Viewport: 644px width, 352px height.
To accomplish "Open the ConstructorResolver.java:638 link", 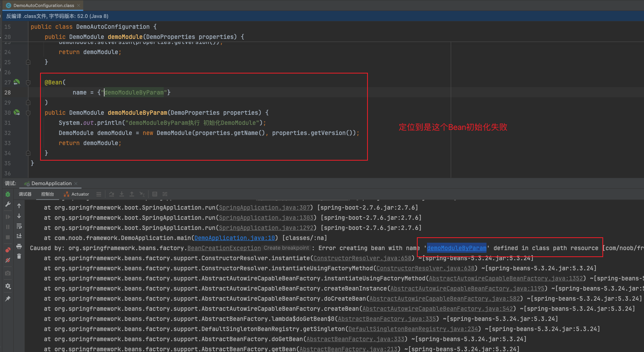I will (425, 268).
